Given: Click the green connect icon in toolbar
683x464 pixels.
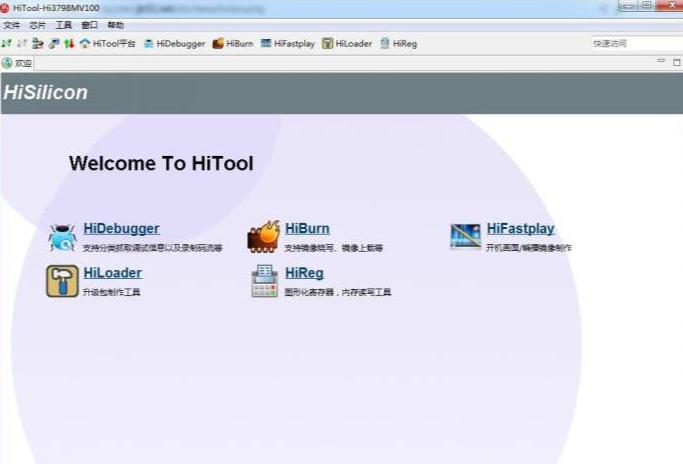Looking at the screenshot, I should [7, 44].
